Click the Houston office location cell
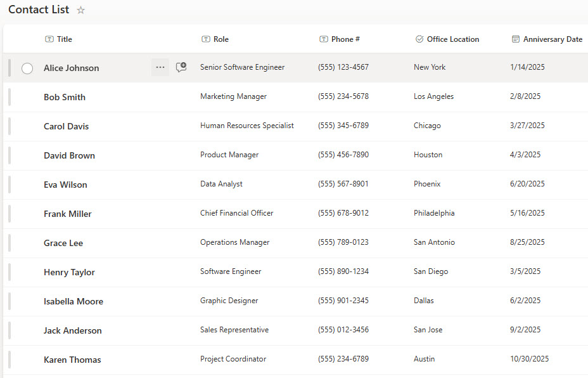Viewport: 588px width, 378px height. point(428,155)
